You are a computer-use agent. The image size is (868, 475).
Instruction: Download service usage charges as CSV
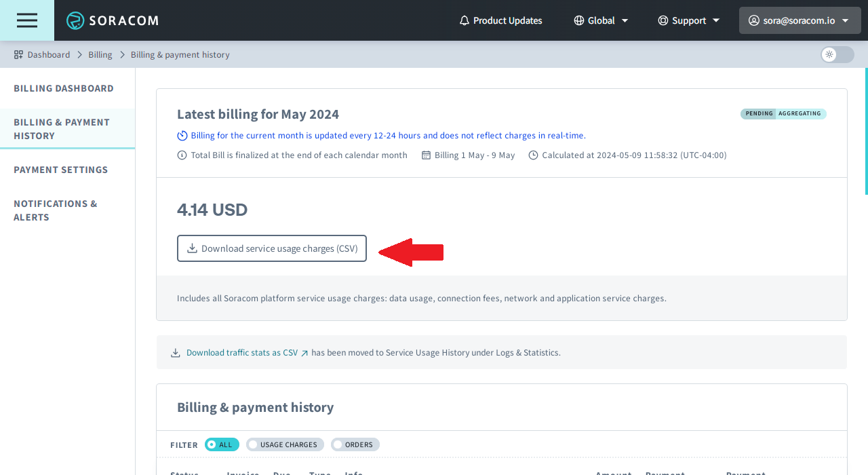click(x=271, y=248)
